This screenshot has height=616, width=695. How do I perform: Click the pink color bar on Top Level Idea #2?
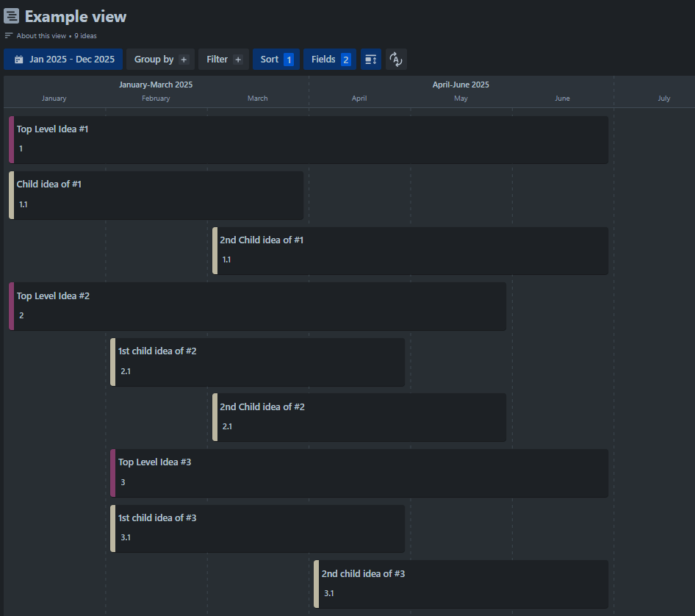point(10,306)
